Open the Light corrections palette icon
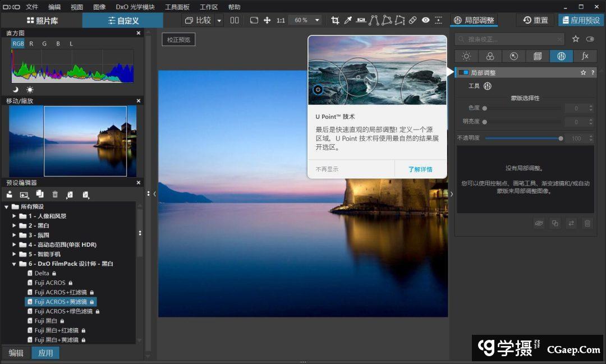 [x=466, y=56]
